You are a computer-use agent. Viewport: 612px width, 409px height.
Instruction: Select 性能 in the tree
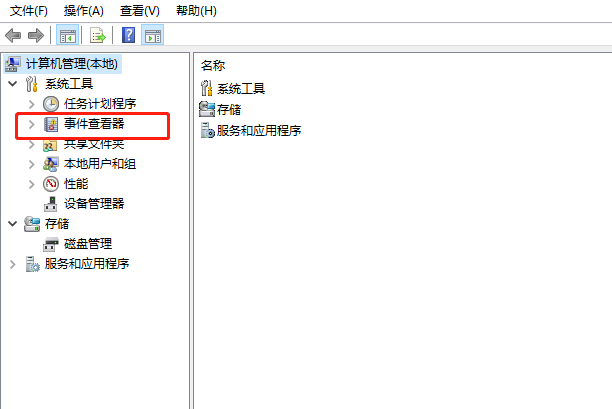(x=76, y=184)
